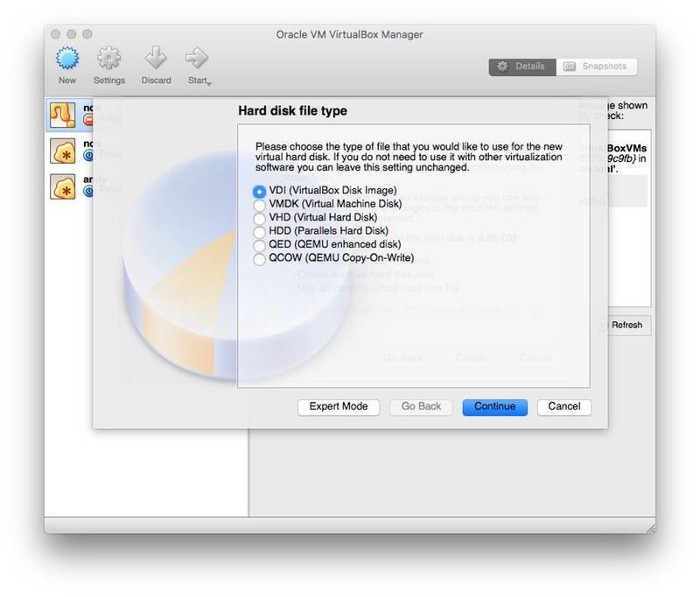700x597 pixels.
Task: Click the Discard toolbar icon
Action: click(156, 58)
